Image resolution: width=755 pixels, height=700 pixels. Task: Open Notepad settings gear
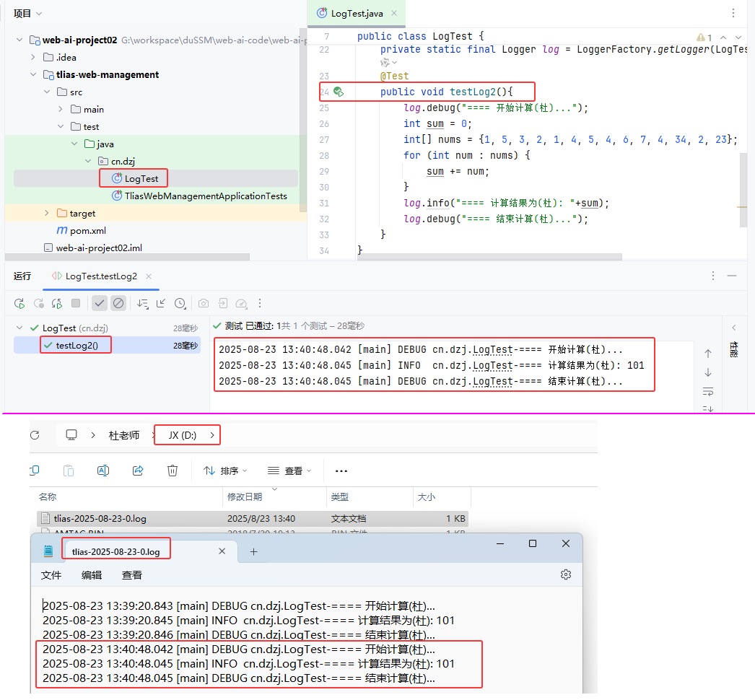[566, 574]
